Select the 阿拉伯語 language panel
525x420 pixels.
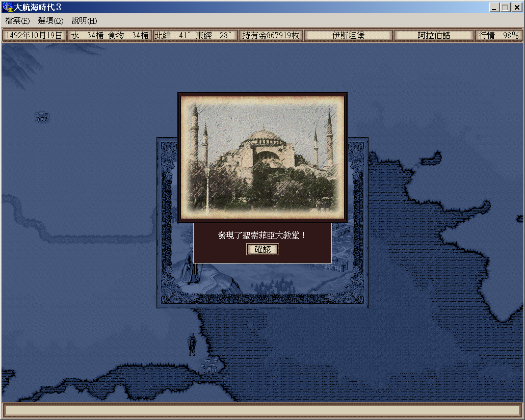434,35
